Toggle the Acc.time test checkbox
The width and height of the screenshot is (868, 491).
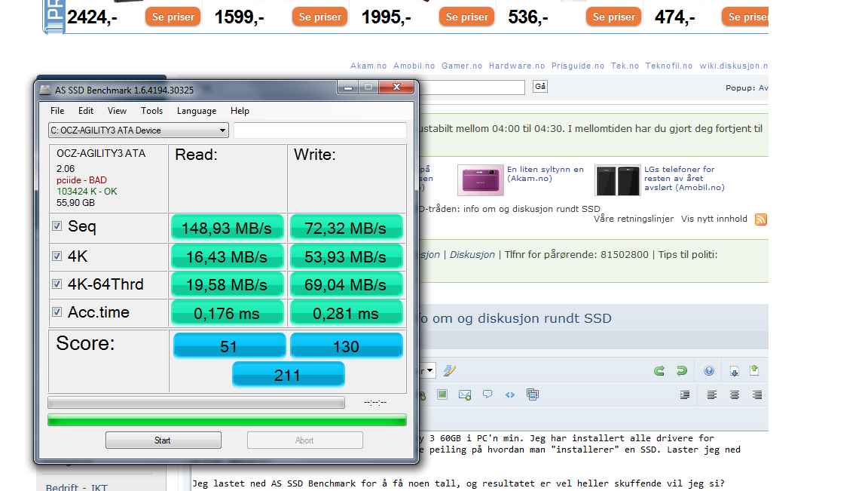(57, 312)
